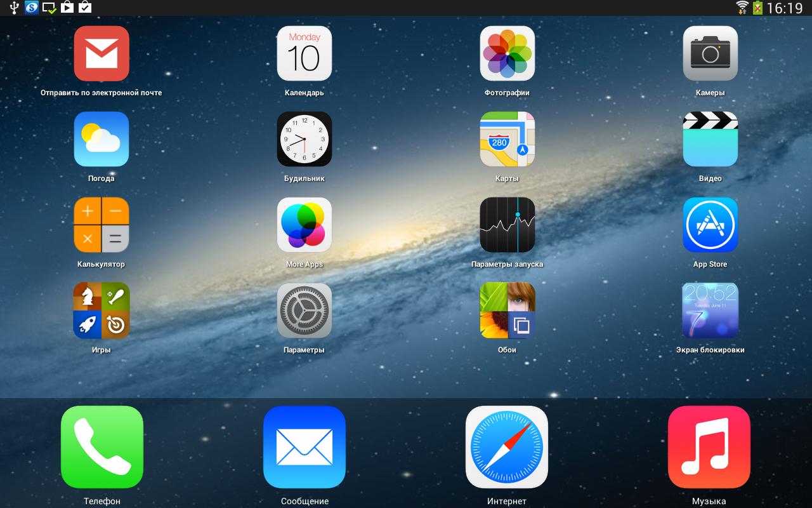
Task: Launch the green Телефон phone app
Action: coord(102,447)
